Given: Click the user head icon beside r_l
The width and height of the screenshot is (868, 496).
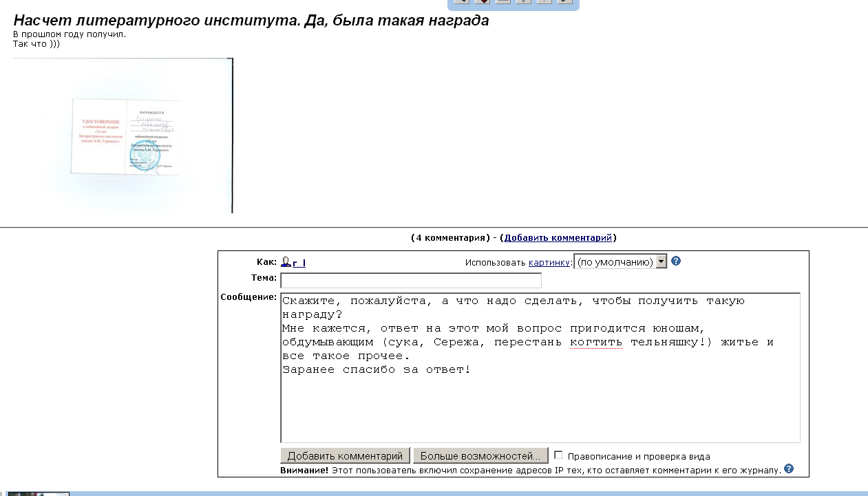Looking at the screenshot, I should click(286, 262).
